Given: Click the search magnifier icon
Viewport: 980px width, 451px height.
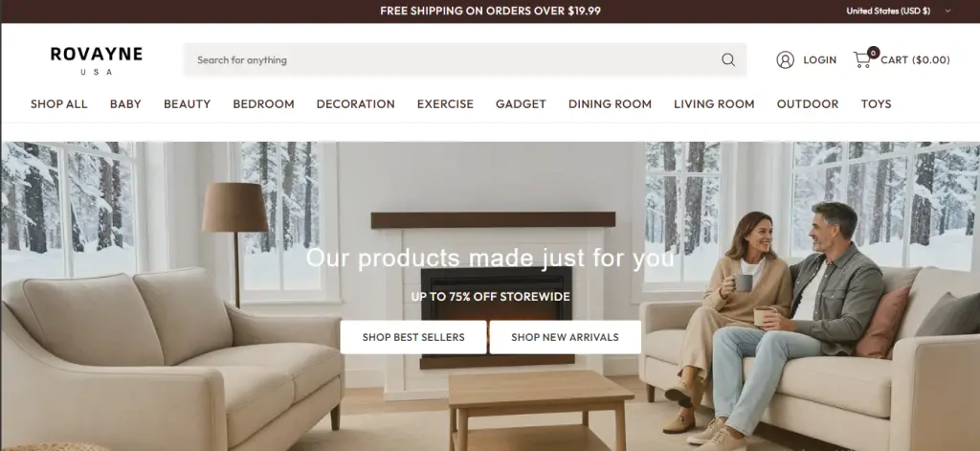Looking at the screenshot, I should (x=728, y=60).
